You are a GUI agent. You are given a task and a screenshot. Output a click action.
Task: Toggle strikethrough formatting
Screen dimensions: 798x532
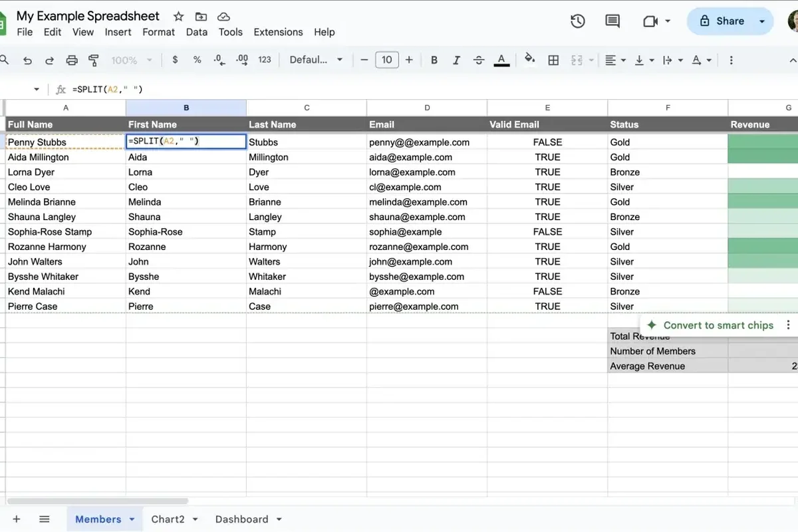[479, 60]
